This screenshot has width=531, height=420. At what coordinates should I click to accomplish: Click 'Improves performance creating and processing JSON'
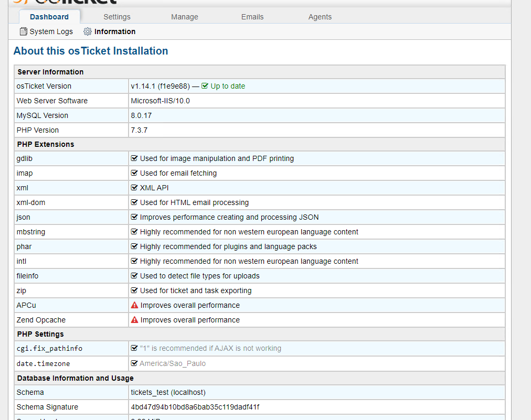pyautogui.click(x=229, y=217)
